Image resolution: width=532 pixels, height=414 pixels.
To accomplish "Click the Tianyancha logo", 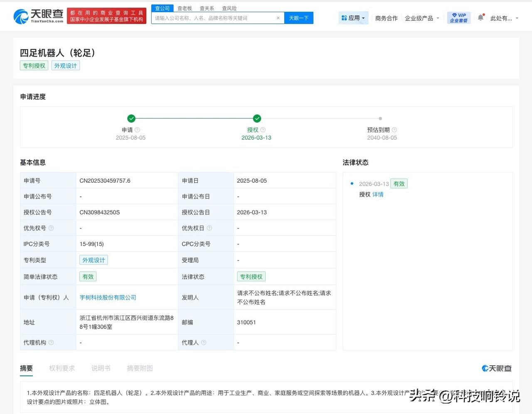I will (x=40, y=16).
